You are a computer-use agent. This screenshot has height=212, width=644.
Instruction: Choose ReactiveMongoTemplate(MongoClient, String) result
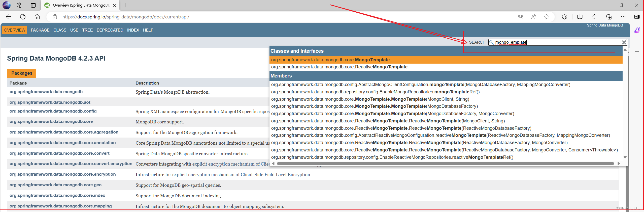pos(446,121)
